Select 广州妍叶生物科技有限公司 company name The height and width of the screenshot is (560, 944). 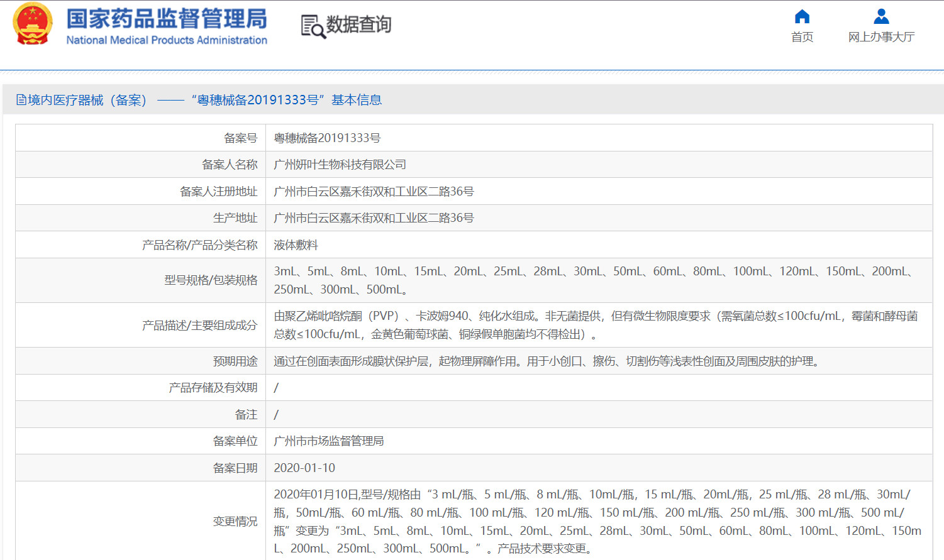click(x=340, y=165)
